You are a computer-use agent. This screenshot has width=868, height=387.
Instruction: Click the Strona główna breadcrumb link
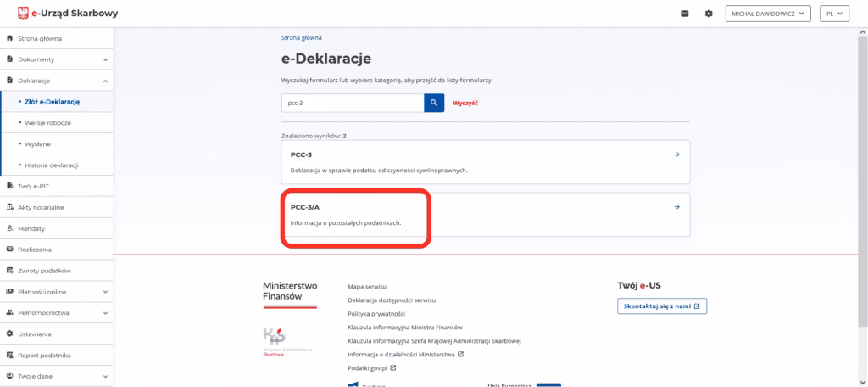302,37
